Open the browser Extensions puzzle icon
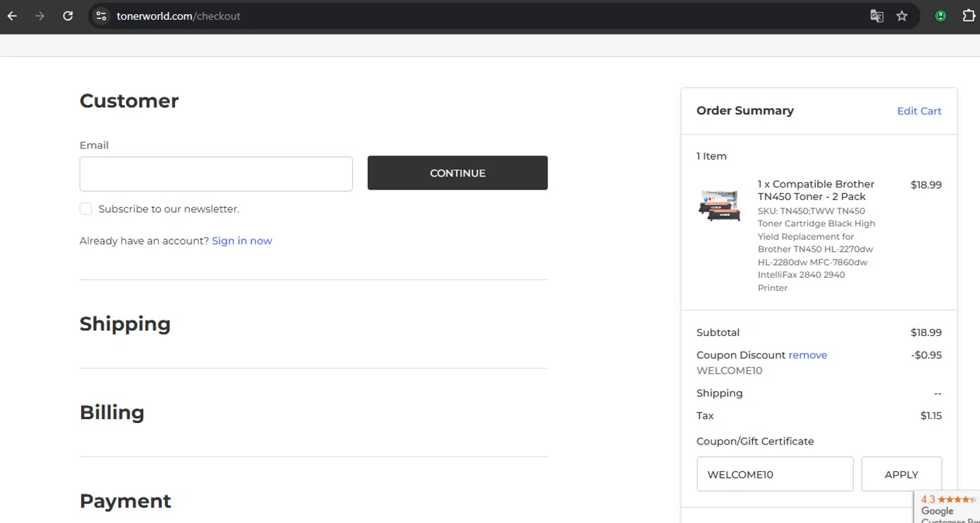This screenshot has height=523, width=980. (x=969, y=16)
